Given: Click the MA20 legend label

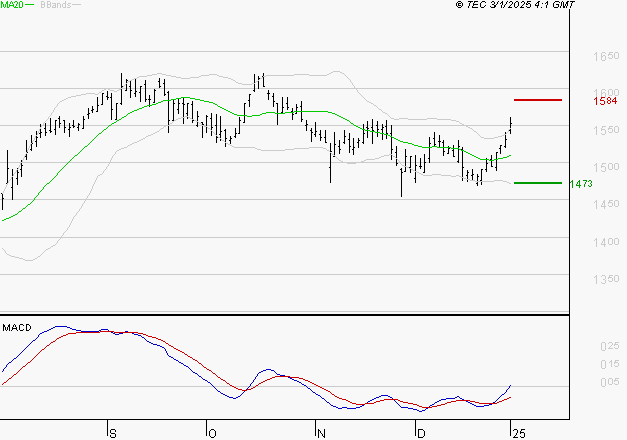Looking at the screenshot, I should point(12,5).
